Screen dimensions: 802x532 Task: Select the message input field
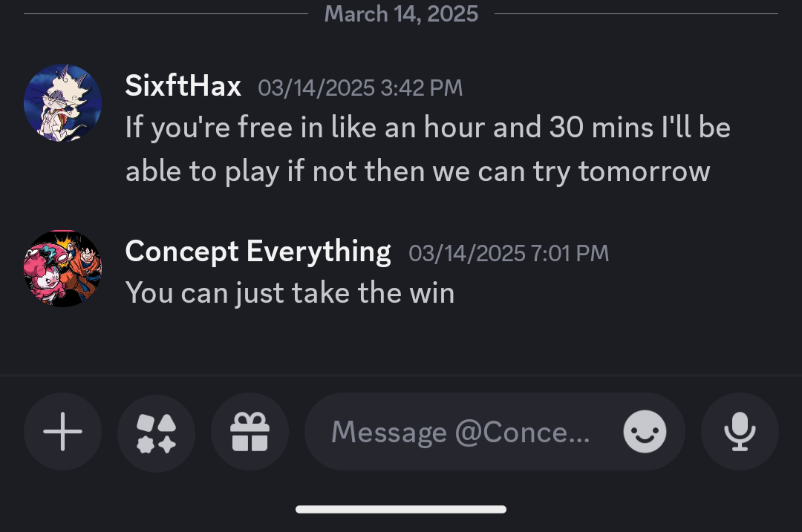(460, 431)
